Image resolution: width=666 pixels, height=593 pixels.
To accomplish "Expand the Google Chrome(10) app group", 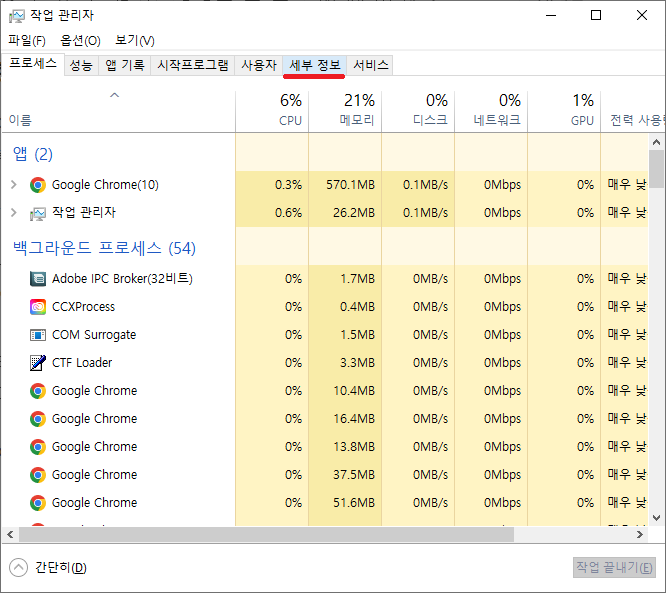I will (14, 185).
